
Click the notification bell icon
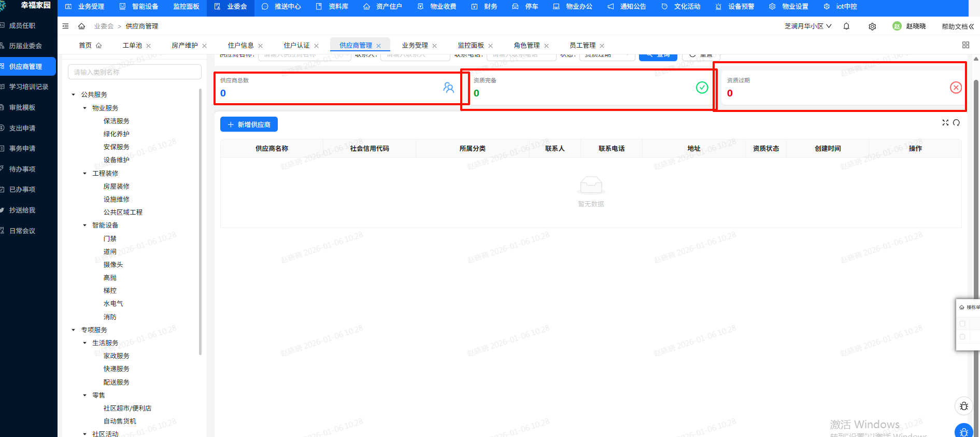coord(846,26)
